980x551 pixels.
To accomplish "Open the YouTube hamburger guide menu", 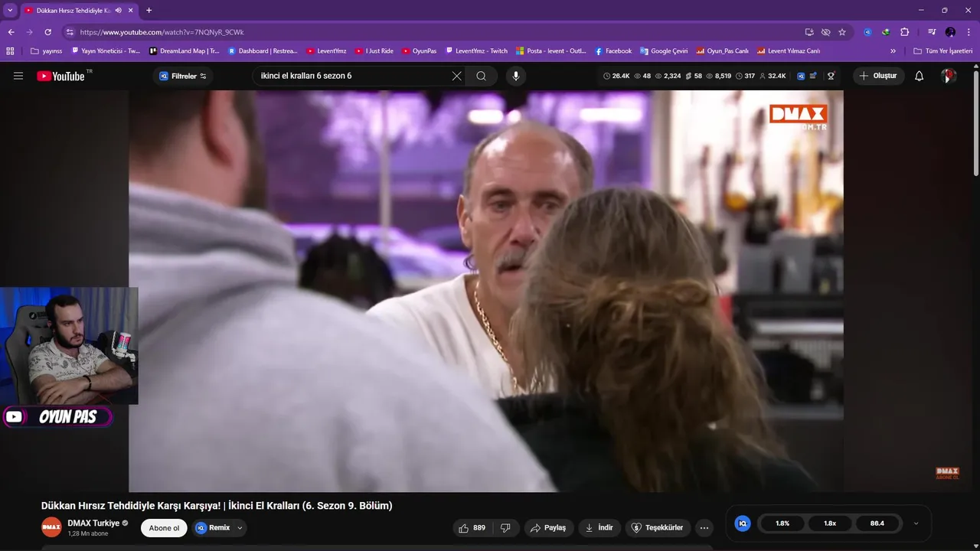I will (x=18, y=76).
